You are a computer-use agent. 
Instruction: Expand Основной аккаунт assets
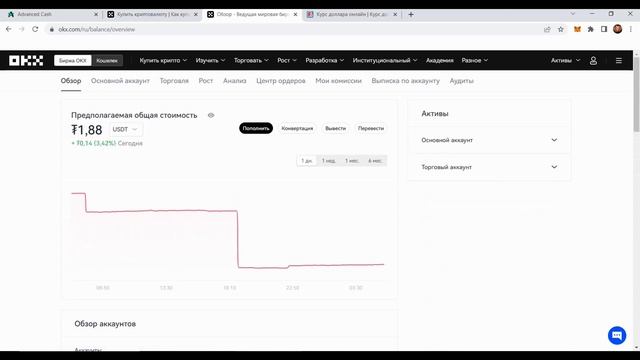tap(489, 140)
